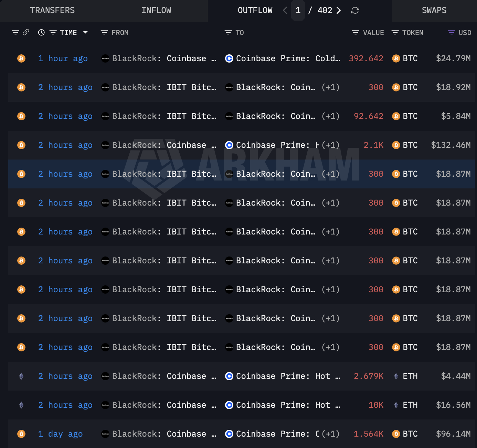Viewport: 477px width, 448px height.
Task: Filter by the TO column
Action: tap(228, 33)
